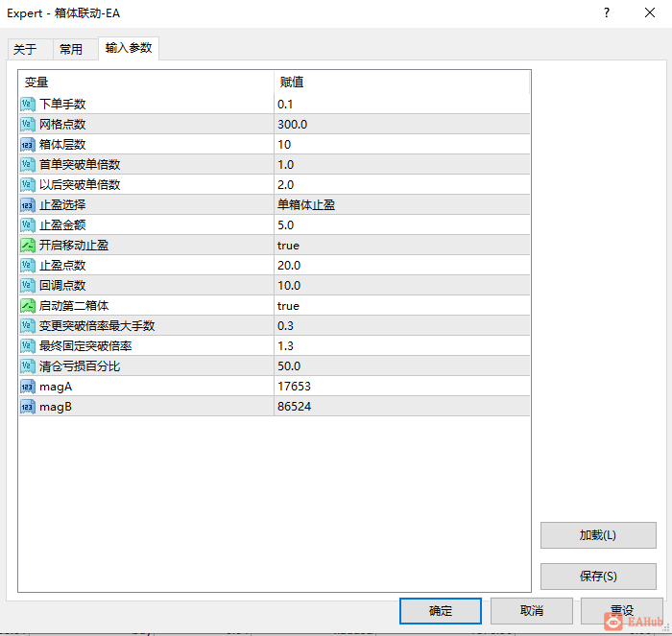
Task: Click the 保存(S) button
Action: [598, 576]
